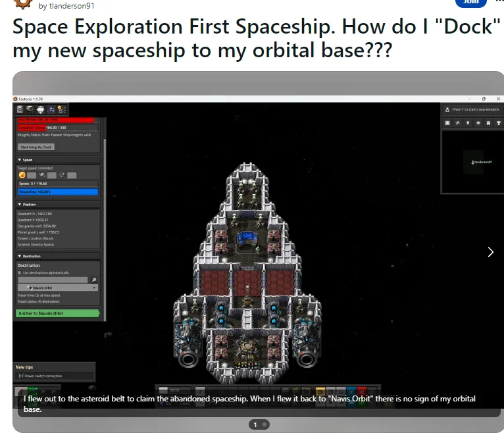
Task: Click the second top-left shortcut icon
Action: (x=30, y=110)
